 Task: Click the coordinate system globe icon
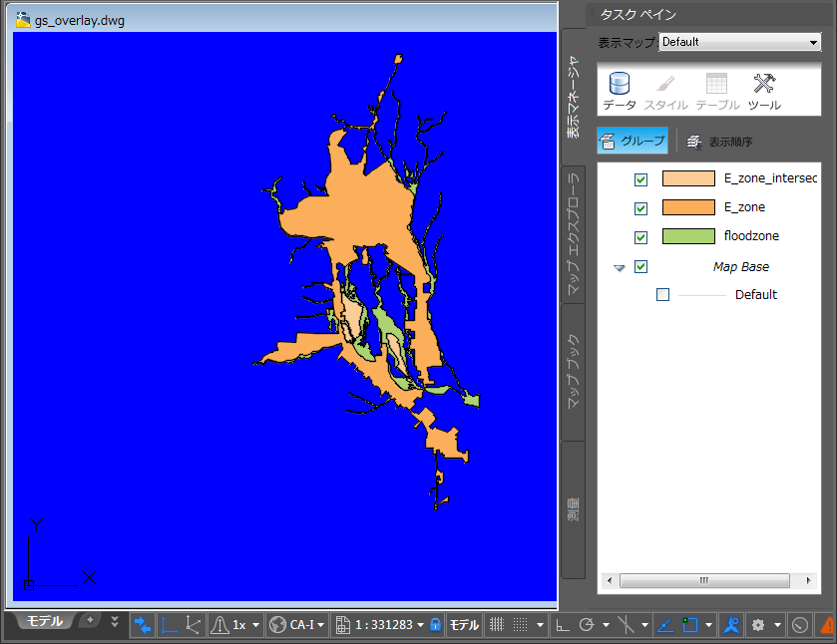277,625
